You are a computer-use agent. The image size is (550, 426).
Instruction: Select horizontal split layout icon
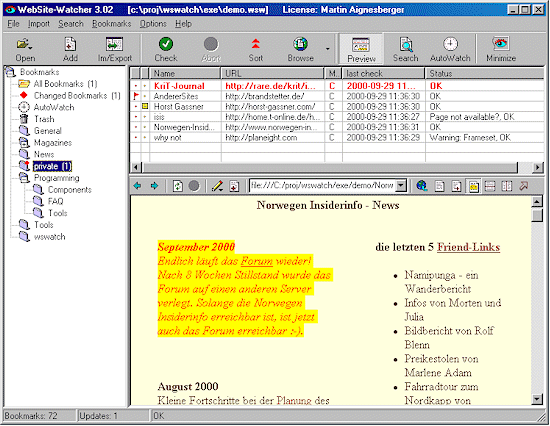490,186
